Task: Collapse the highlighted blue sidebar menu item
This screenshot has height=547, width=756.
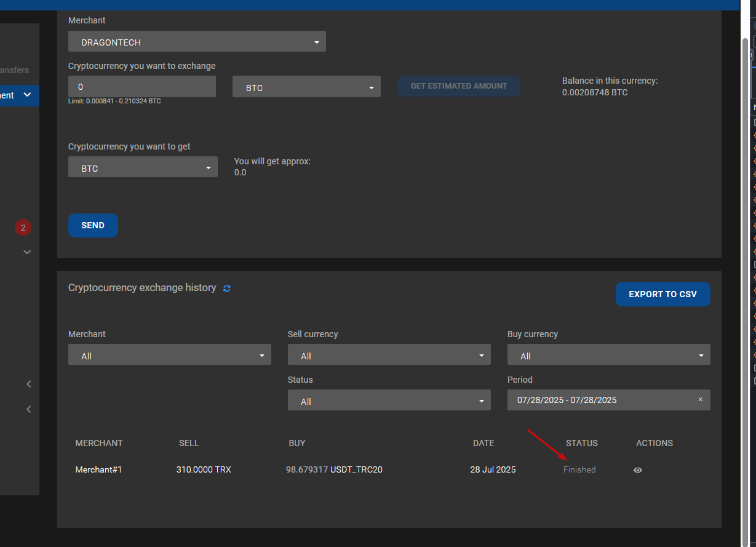Action: [x=27, y=95]
